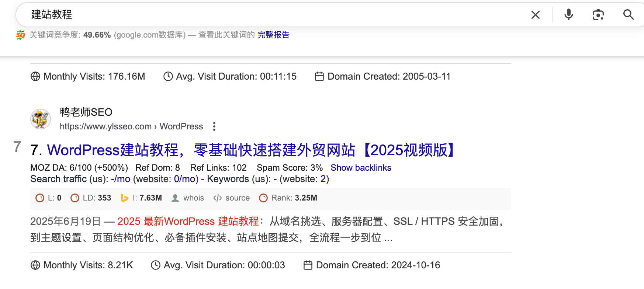
Task: Select the 2025年6月19日 snippet date
Action: click(66, 221)
